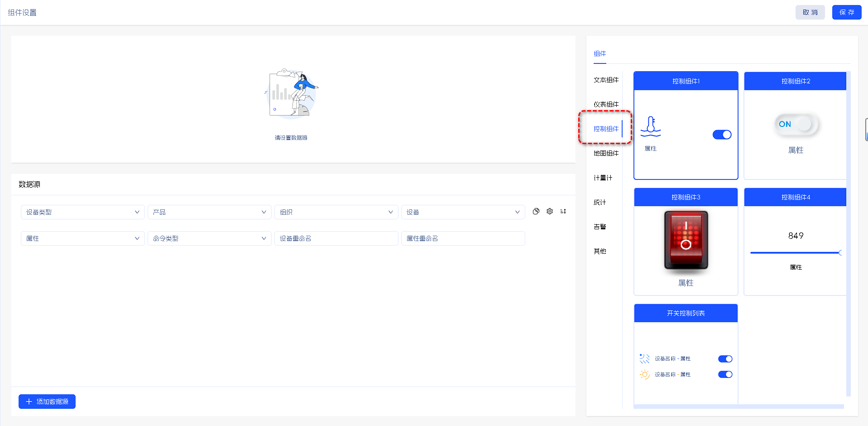Click the plus icon on 添加数据源 button

(x=29, y=402)
